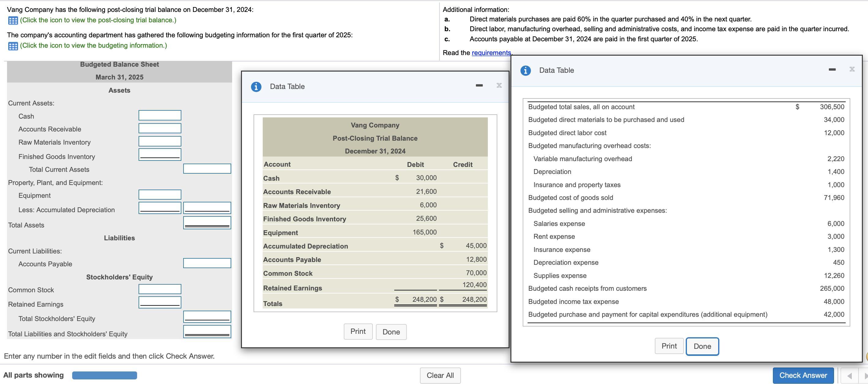This screenshot has width=868, height=384.
Task: Minimize the trial balance Data Table dialog
Action: point(479,86)
